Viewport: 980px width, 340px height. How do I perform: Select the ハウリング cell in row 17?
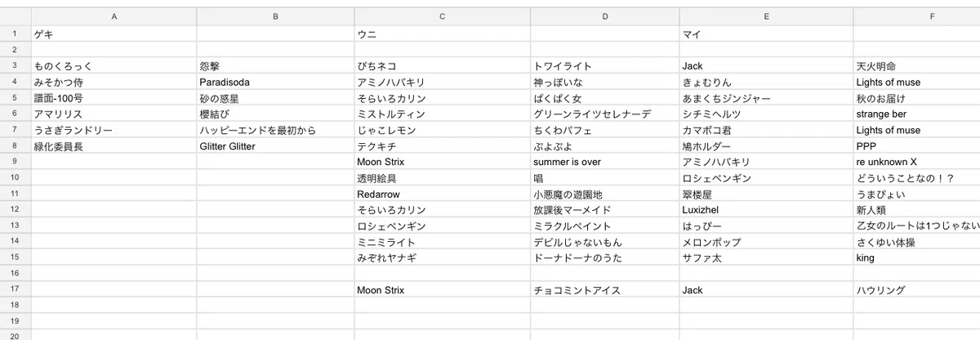(x=916, y=290)
